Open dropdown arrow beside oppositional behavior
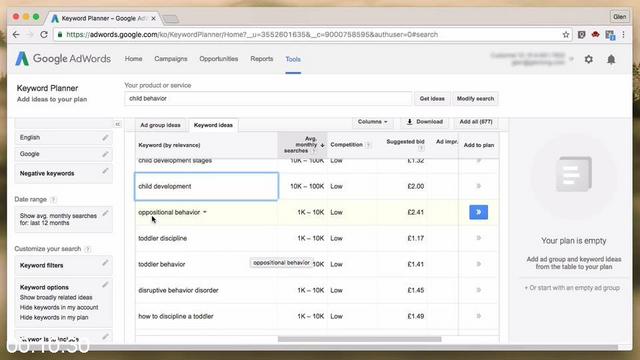Viewport: 640px width, 360px height. 205,212
